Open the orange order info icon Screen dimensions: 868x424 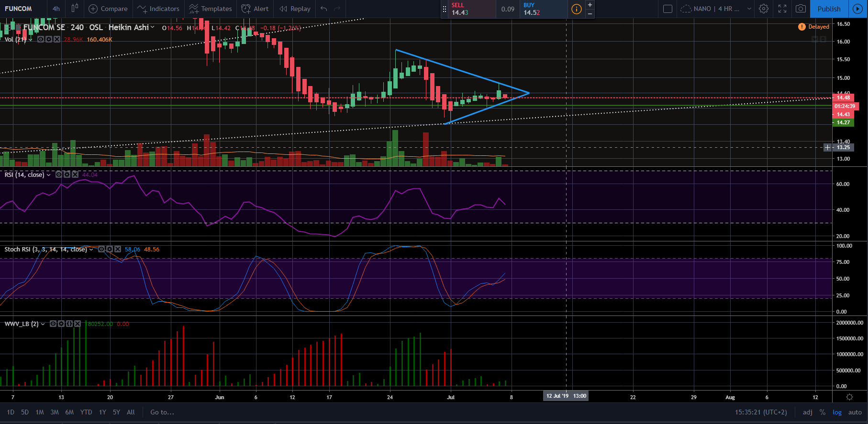pyautogui.click(x=577, y=9)
